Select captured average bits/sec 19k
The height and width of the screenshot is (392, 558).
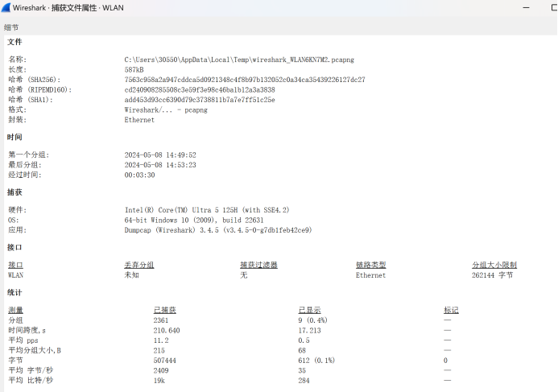click(x=159, y=380)
